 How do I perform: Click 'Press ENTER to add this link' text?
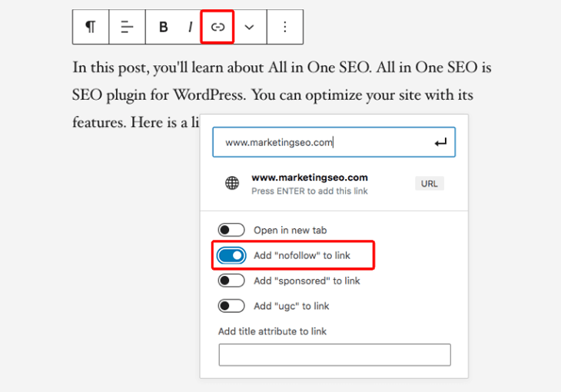click(310, 191)
